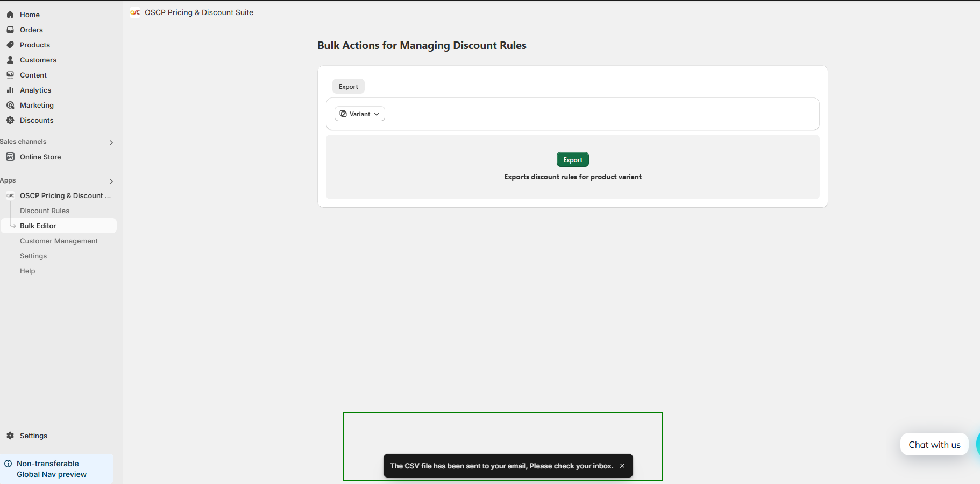Expand the Apps section chevron
The width and height of the screenshot is (980, 484).
pyautogui.click(x=111, y=181)
